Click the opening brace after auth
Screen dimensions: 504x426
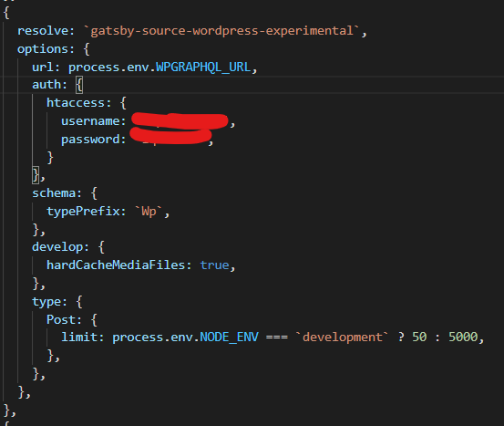(79, 85)
